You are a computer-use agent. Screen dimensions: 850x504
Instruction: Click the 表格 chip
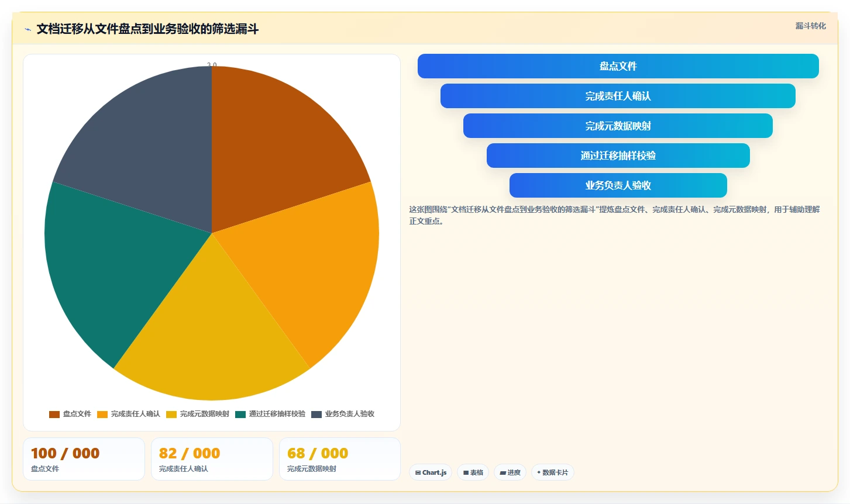[x=473, y=472]
